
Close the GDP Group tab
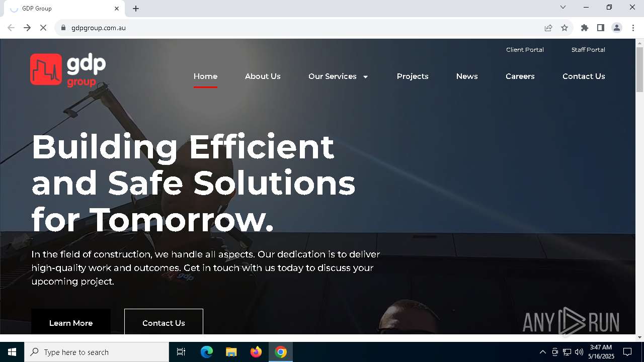117,9
